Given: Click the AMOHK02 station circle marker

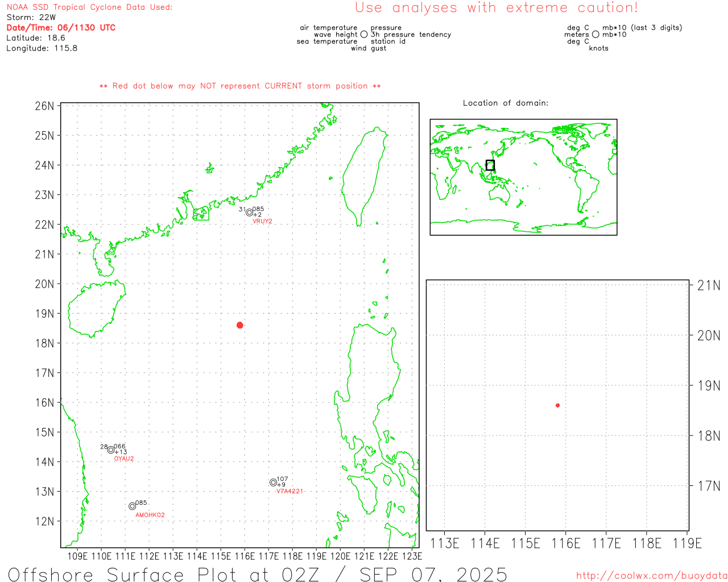Looking at the screenshot, I should [133, 506].
